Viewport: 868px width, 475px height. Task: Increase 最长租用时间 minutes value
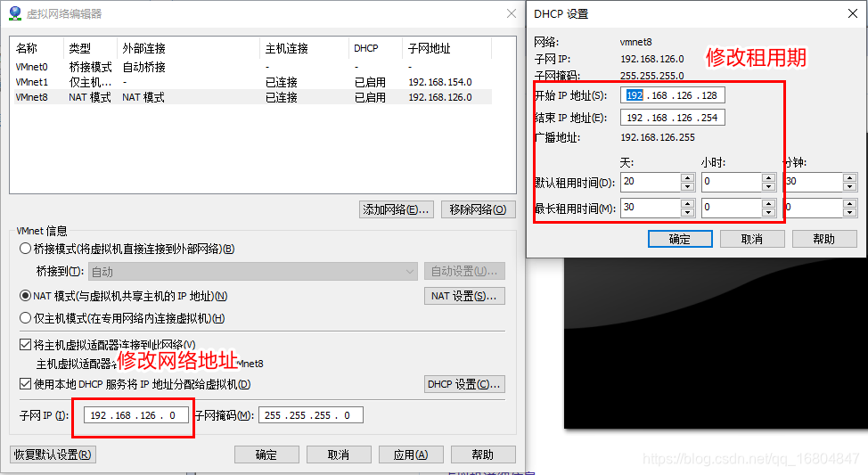tap(850, 204)
